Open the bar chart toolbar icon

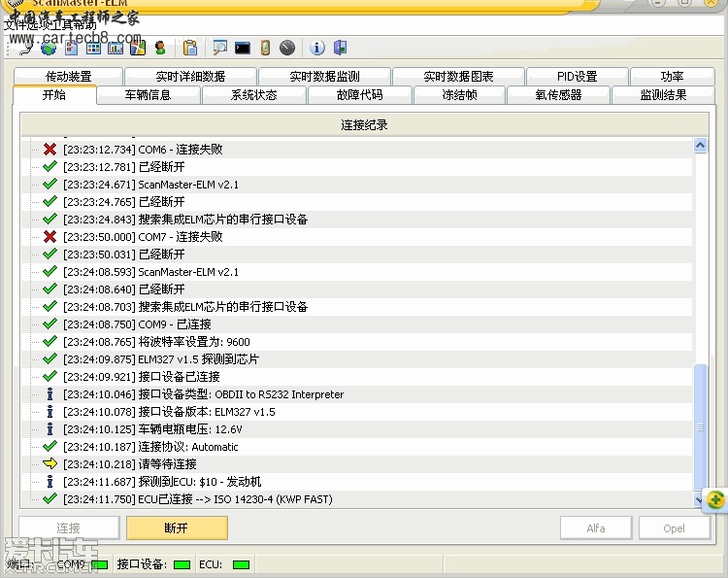coord(116,48)
